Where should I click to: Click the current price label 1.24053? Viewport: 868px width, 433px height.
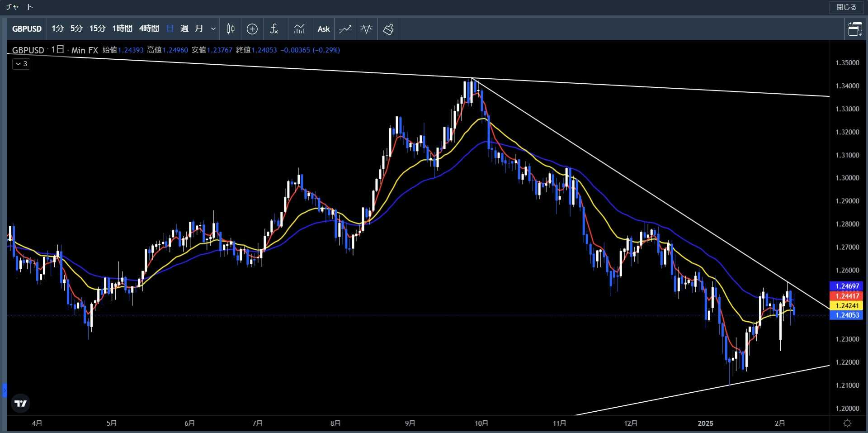[847, 315]
